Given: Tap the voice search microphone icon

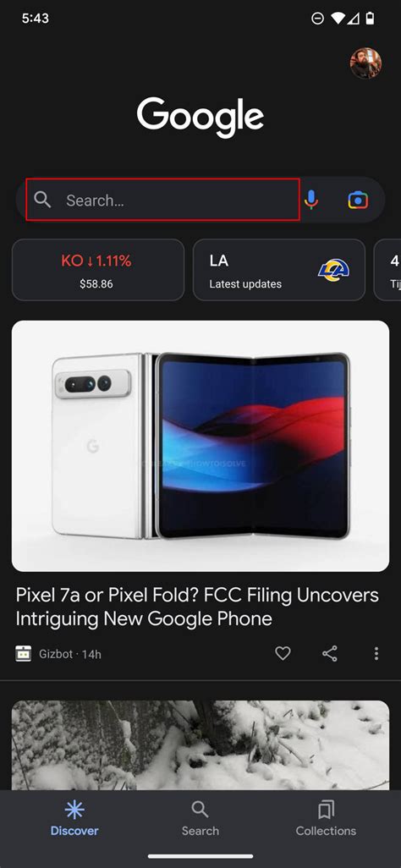Looking at the screenshot, I should 311,200.
